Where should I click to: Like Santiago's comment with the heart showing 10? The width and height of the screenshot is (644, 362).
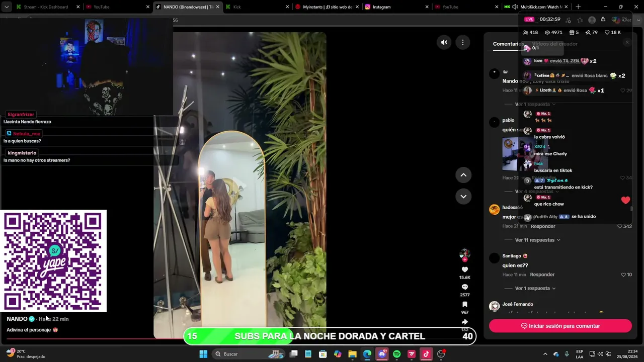tap(623, 275)
